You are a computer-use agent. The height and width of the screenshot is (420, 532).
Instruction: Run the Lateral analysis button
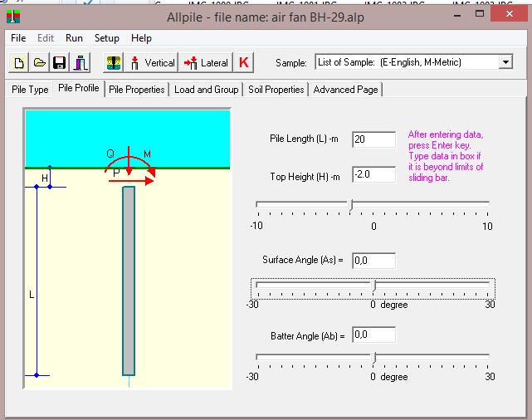[x=206, y=62]
